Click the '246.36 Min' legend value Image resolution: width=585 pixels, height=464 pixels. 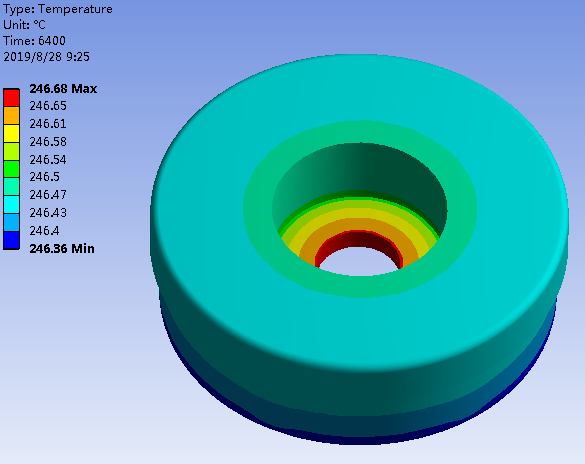[x=62, y=249]
